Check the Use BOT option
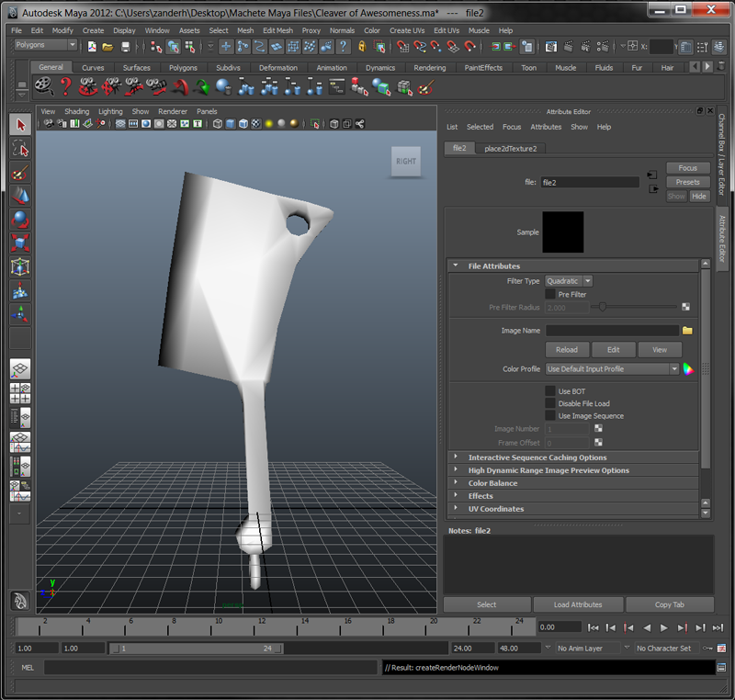Image resolution: width=735 pixels, height=700 pixels. (550, 391)
